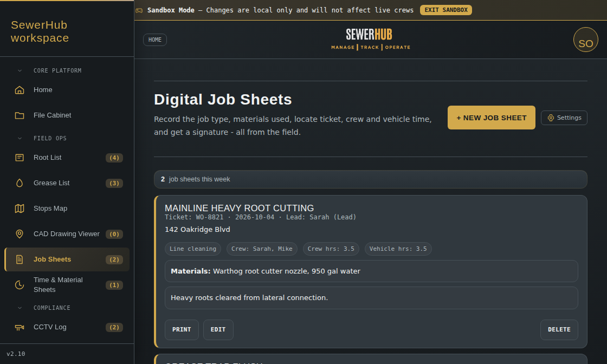Print the Mainline Heavy Root Cutting sheet

pos(182,329)
